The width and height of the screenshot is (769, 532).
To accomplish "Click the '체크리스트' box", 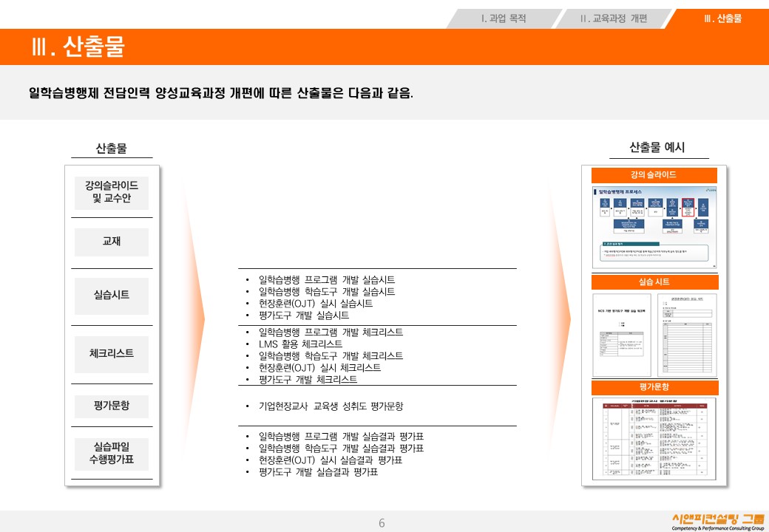I will [x=112, y=354].
